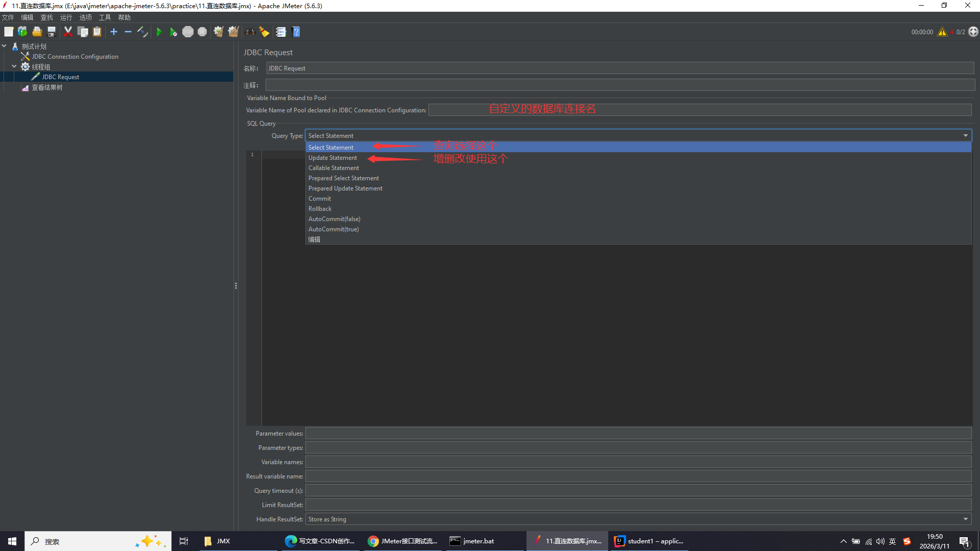Click the Limit ResultSet field
Viewport: 980px width, 551px height.
tap(638, 505)
